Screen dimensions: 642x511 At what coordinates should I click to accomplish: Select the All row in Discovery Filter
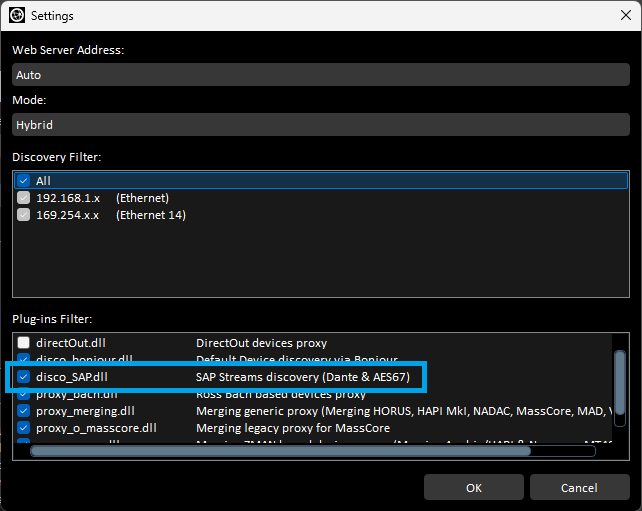click(321, 181)
